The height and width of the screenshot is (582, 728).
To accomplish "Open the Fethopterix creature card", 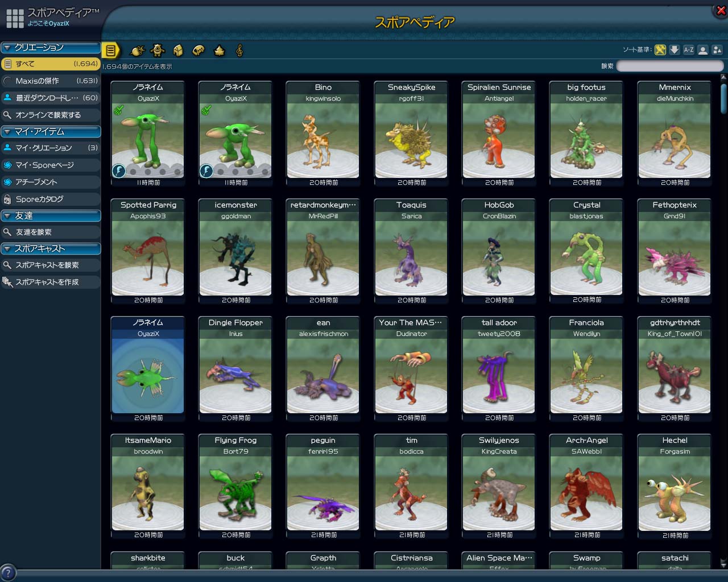I will 675,251.
